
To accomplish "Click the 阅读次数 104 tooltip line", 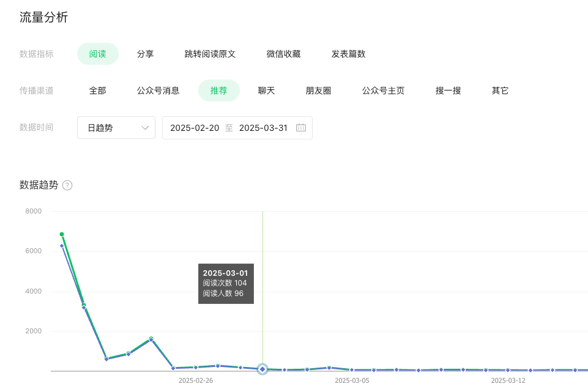I will tap(225, 283).
